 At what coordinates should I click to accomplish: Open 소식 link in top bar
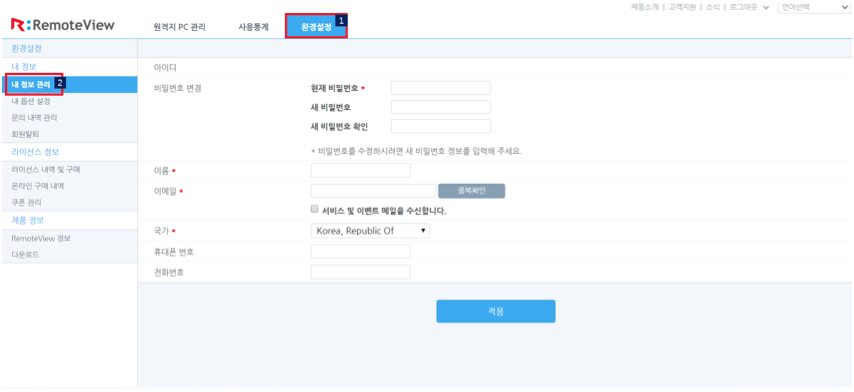pyautogui.click(x=713, y=7)
